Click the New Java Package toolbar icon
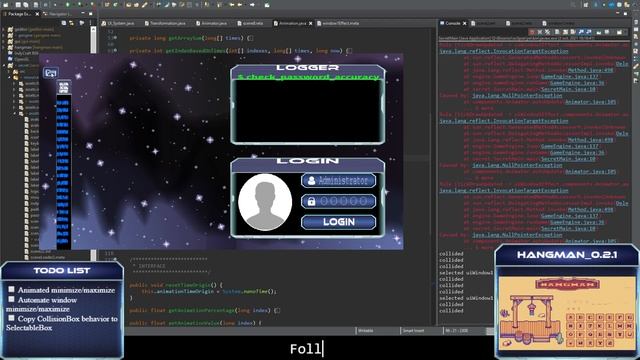This screenshot has width=640, height=360. (x=107, y=4)
